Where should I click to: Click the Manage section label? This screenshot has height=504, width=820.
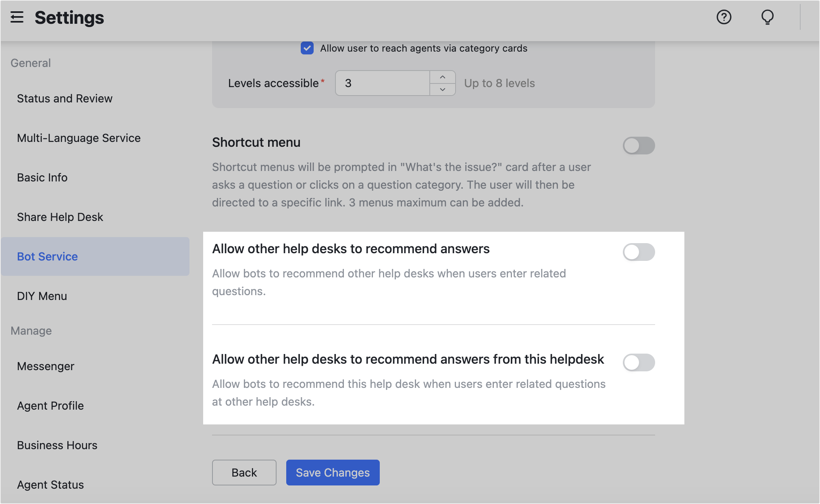coord(31,331)
